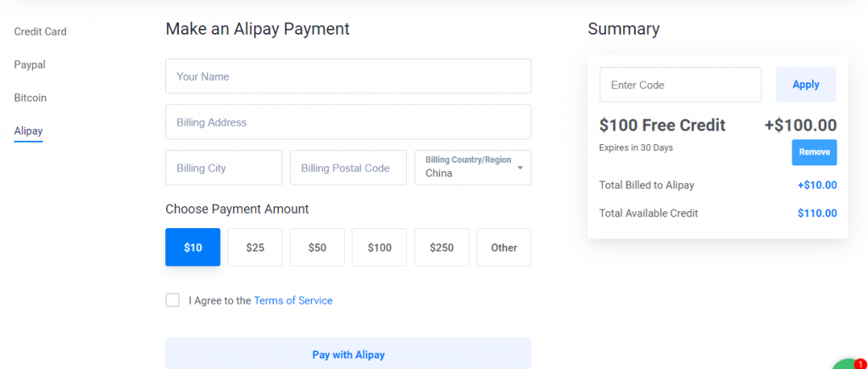Pick the $50 payment amount
Image resolution: width=868 pixels, height=369 pixels.
click(317, 248)
